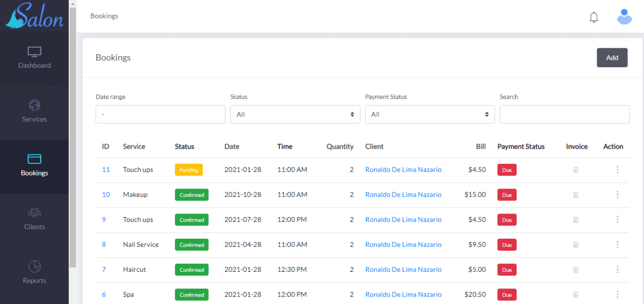Expand the Payment Status filter dropdown

pos(430,115)
